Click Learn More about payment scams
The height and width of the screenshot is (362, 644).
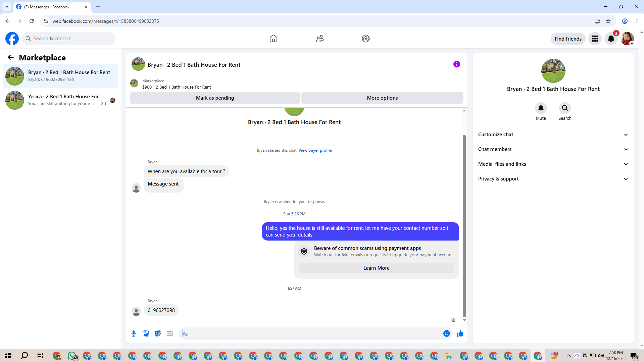tap(377, 268)
